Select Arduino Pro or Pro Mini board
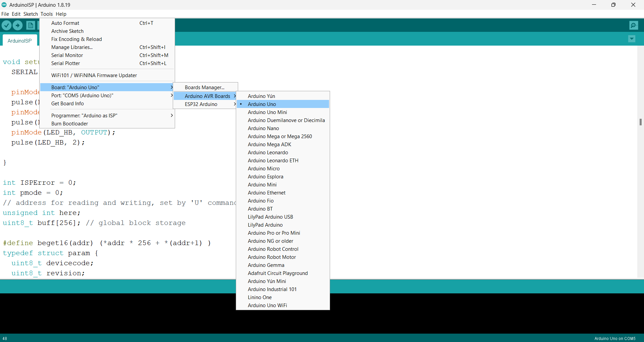Image resolution: width=644 pixels, height=342 pixels. tap(283, 233)
